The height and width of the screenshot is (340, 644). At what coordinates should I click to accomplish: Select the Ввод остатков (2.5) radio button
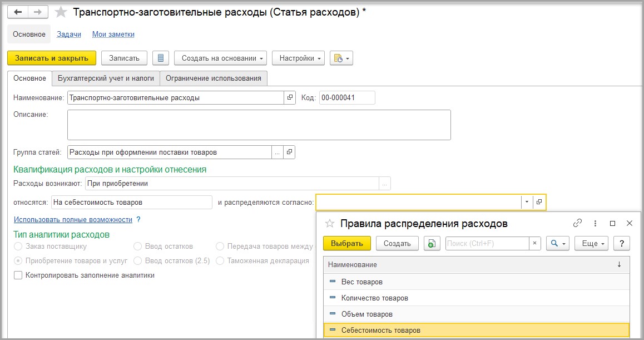[137, 260]
